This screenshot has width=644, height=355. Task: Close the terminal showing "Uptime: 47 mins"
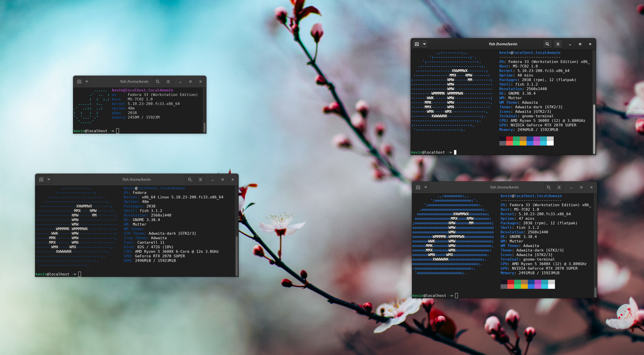coord(591,187)
